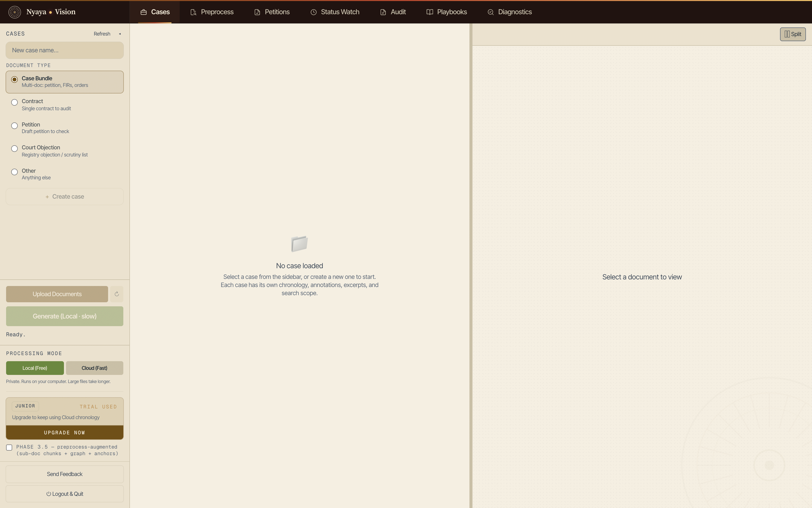Click the No case loaded folder icon

pyautogui.click(x=299, y=244)
